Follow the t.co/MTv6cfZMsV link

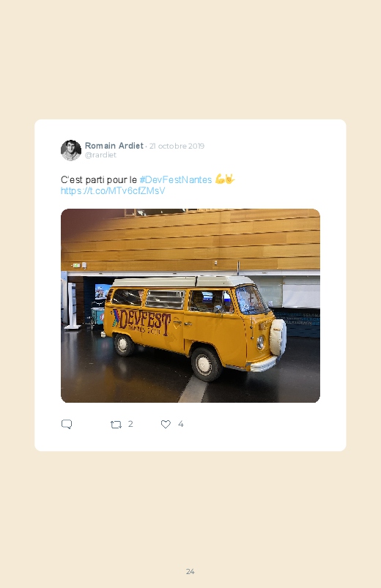point(113,191)
